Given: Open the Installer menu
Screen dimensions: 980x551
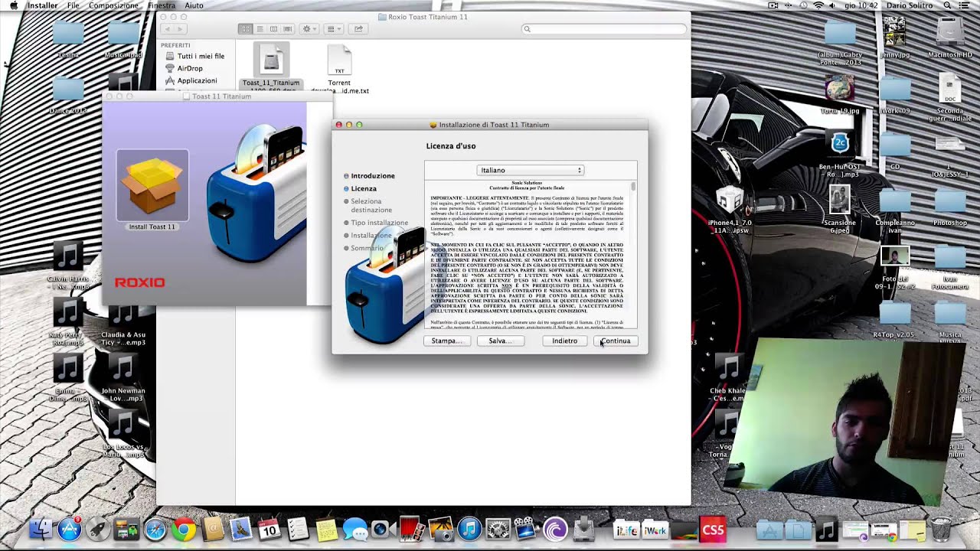Looking at the screenshot, I should click(43, 5).
